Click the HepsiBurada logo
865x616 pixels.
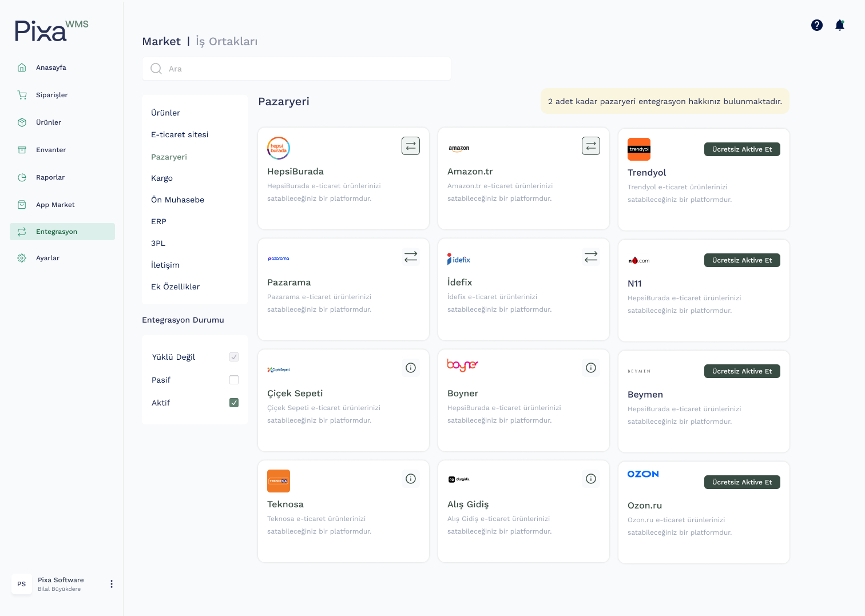point(279,148)
